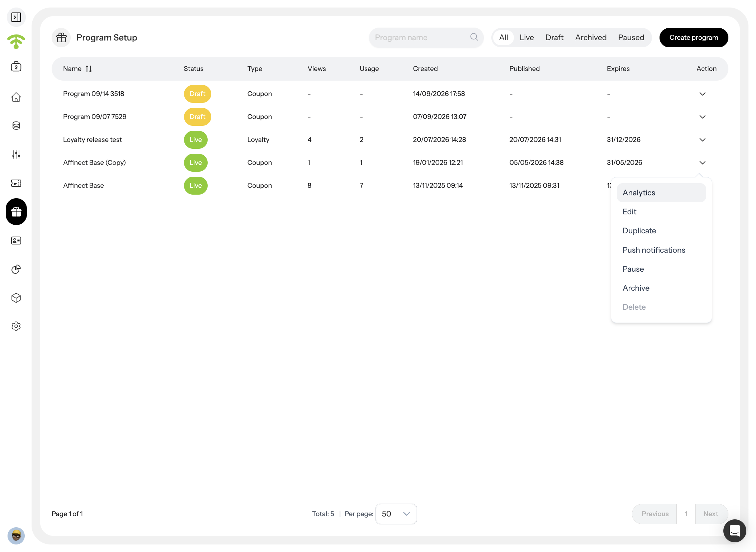The image size is (756, 552).
Task: Go to the Home sidebar icon
Action: [x=16, y=97]
